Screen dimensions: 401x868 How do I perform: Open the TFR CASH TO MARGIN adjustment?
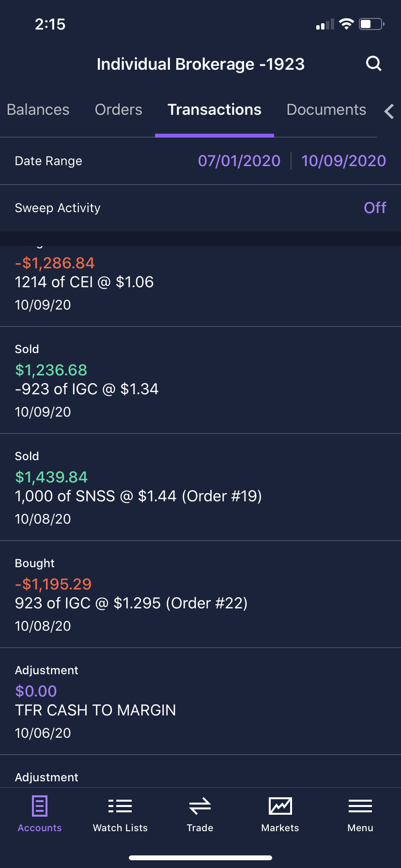(200, 701)
